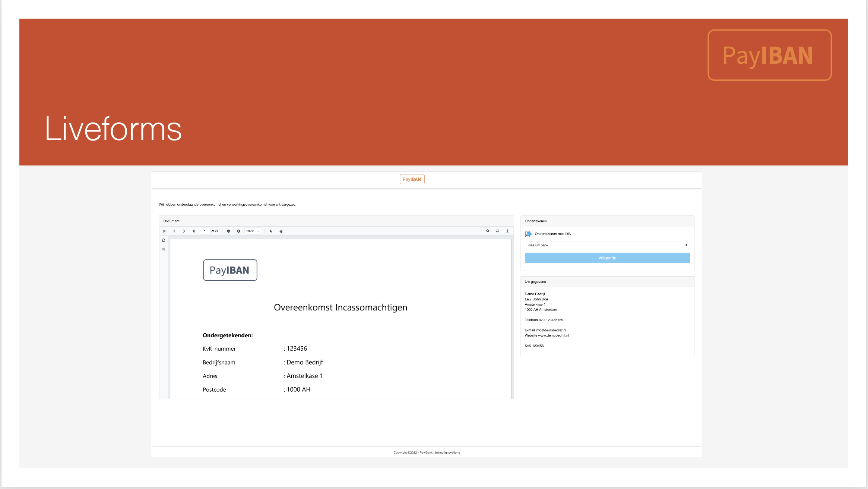Click the iDIN signing icon in Ondertekenen panel

[x=528, y=233]
